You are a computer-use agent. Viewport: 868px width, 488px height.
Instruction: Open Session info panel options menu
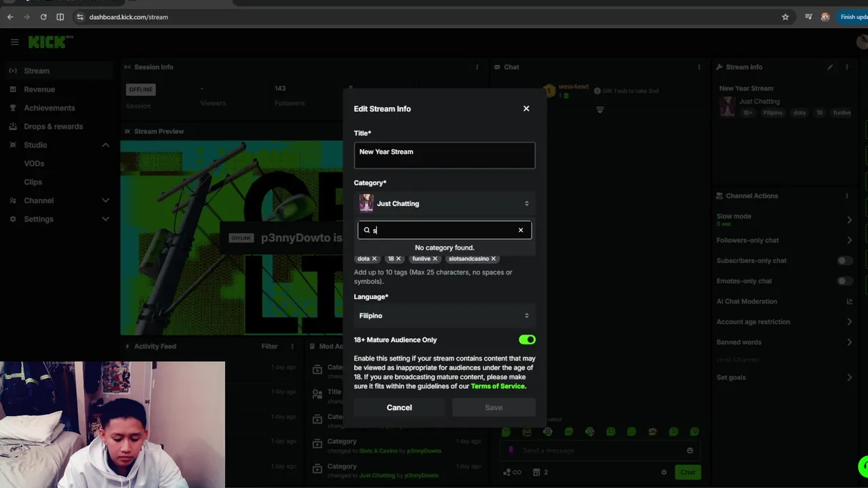click(x=477, y=67)
